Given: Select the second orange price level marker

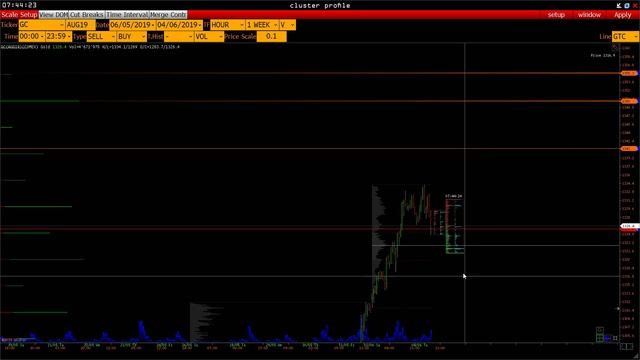Looking at the screenshot, I should pos(629,101).
